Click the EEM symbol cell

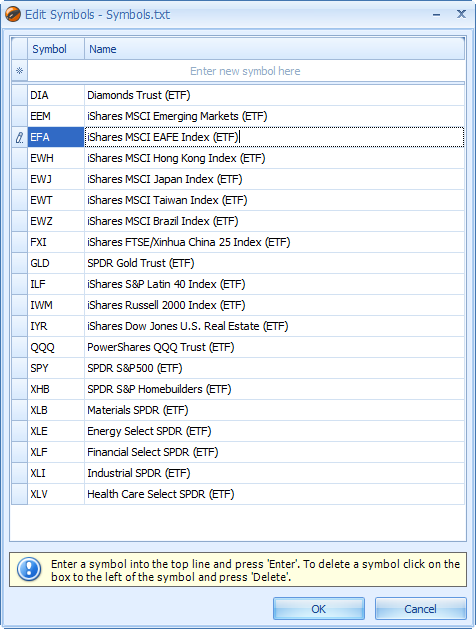56,116
